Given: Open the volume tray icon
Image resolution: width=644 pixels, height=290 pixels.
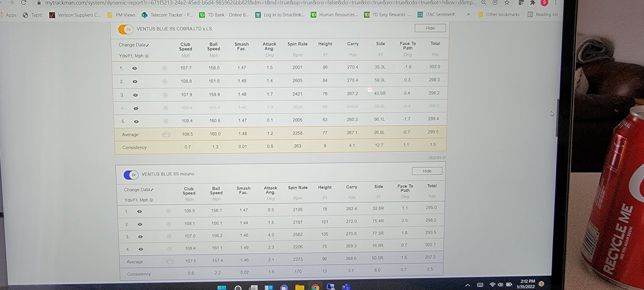Looking at the screenshot, I should (500, 284).
